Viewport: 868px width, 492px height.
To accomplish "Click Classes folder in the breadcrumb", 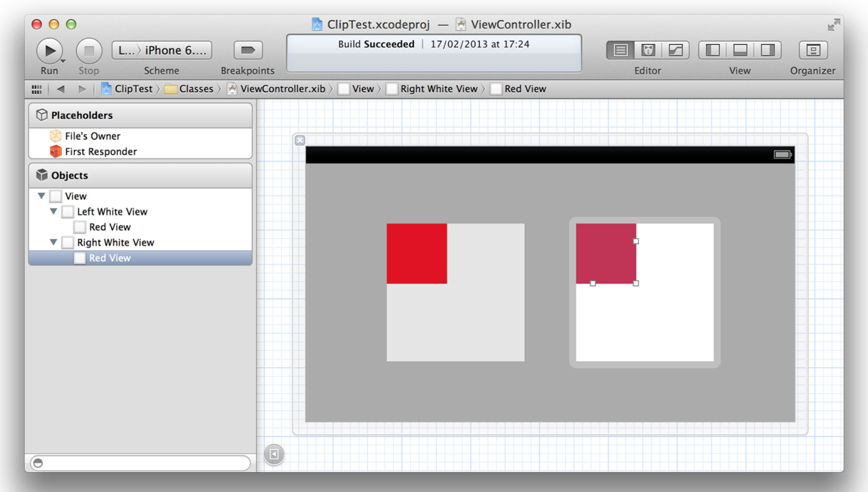I will pyautogui.click(x=190, y=89).
